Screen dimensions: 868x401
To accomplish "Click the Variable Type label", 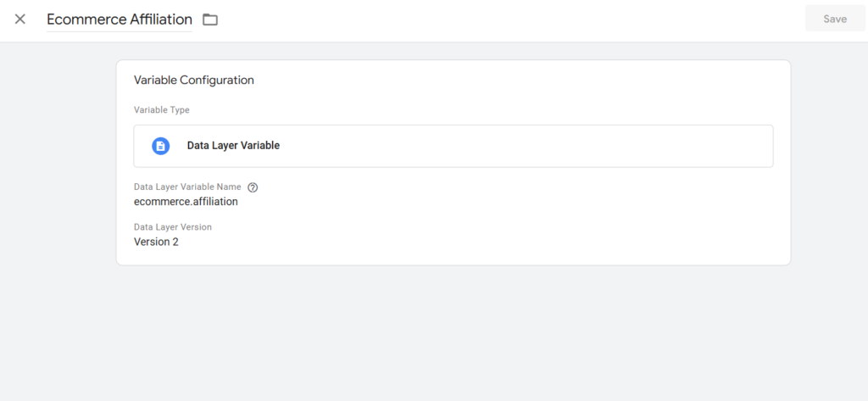I will click(162, 109).
